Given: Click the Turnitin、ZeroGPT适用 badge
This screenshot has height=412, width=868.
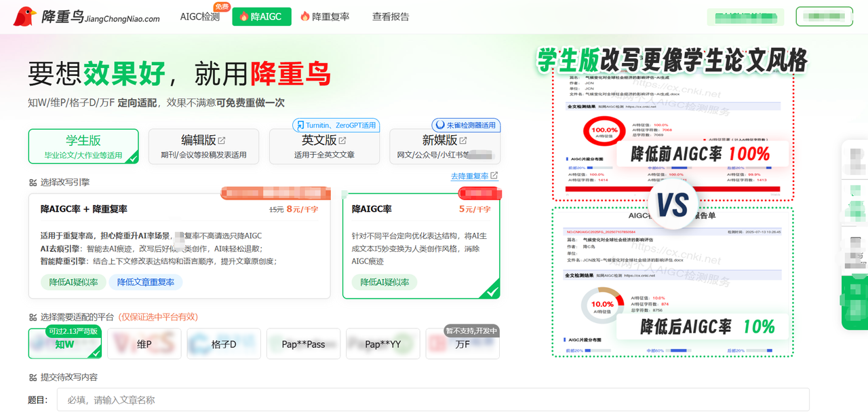Looking at the screenshot, I should pyautogui.click(x=336, y=125).
